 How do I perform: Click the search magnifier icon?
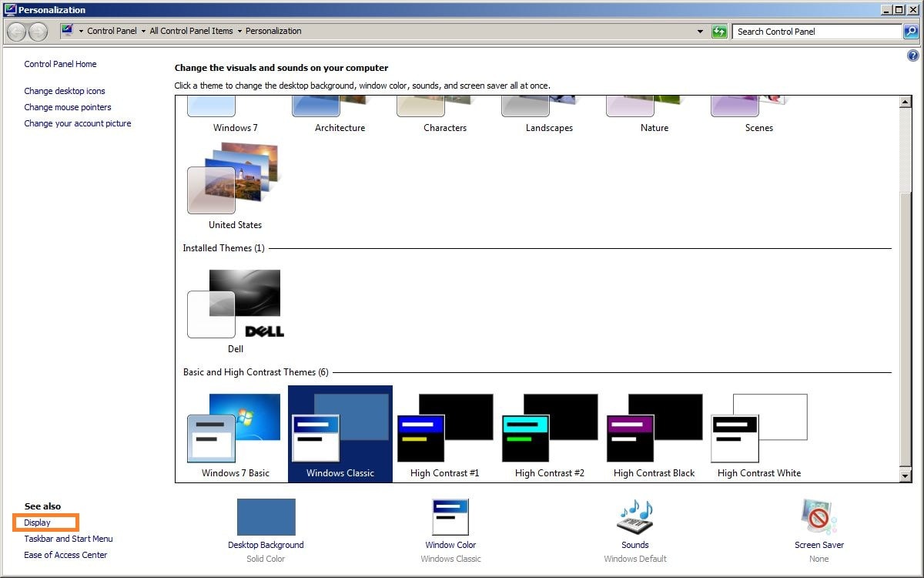911,32
